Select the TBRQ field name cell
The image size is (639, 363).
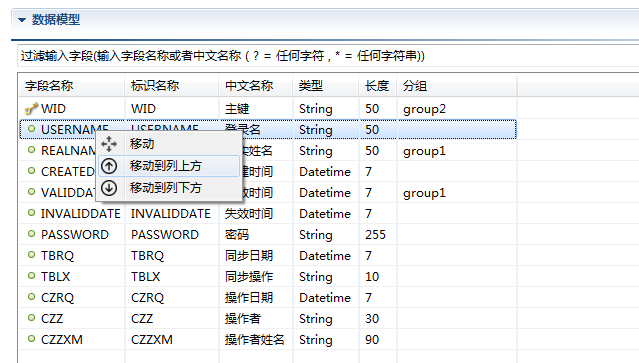[x=72, y=255]
